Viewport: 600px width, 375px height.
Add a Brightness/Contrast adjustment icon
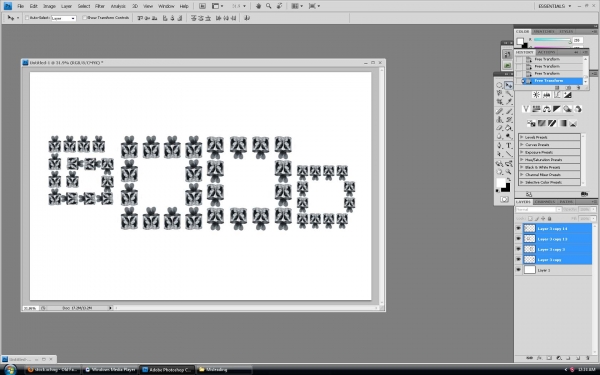pyautogui.click(x=536, y=95)
